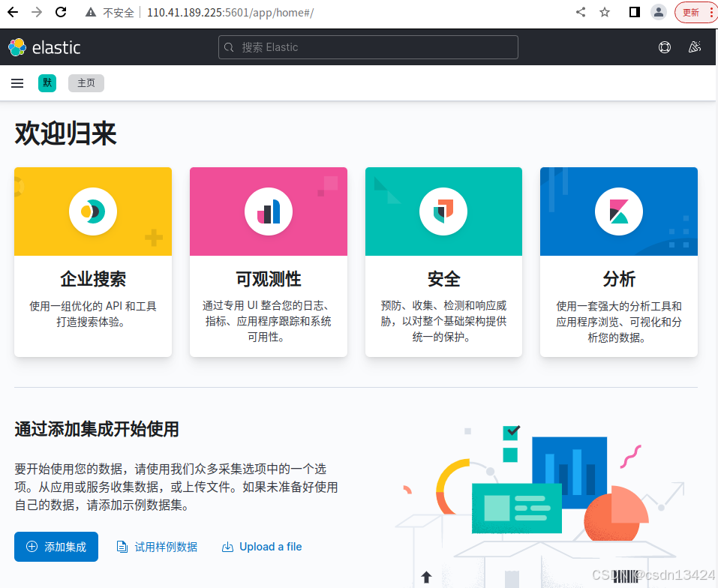Go back with browser back arrow
The height and width of the screenshot is (588, 718).
(x=13, y=12)
